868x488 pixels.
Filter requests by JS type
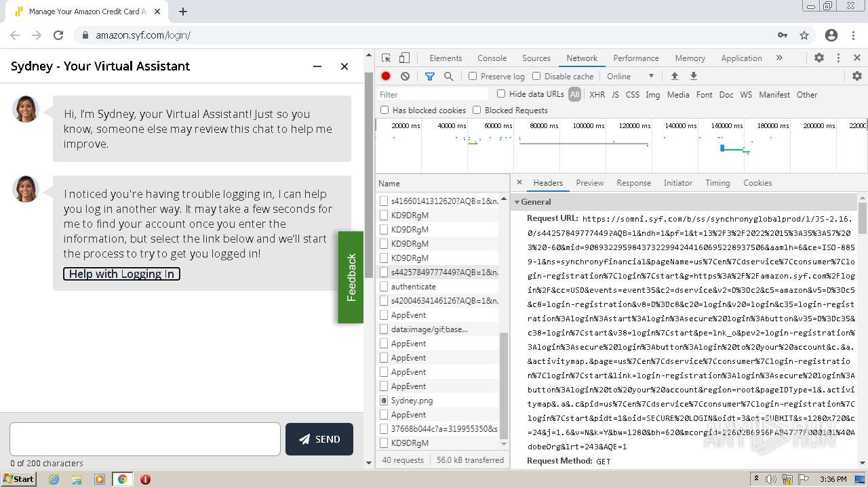pos(615,95)
